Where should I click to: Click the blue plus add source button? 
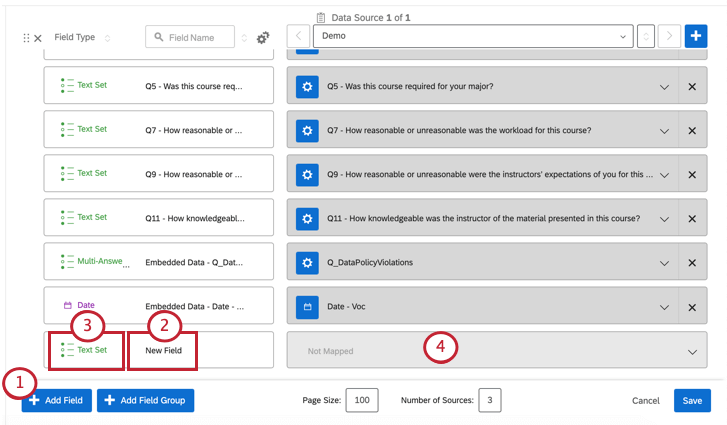click(x=696, y=36)
